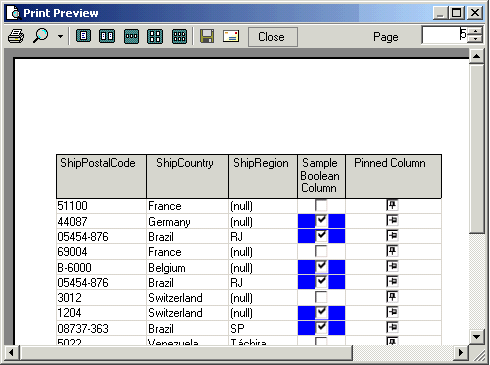
Task: Maximize the Print Preview window
Action: point(457,13)
